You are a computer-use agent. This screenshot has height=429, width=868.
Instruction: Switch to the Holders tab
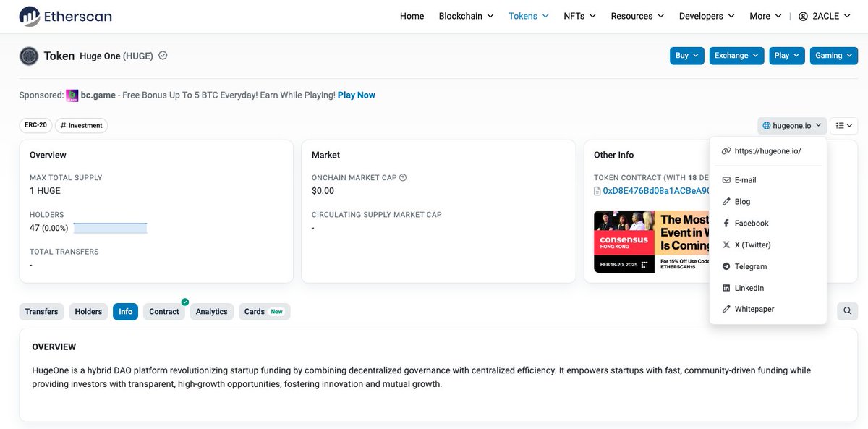pyautogui.click(x=88, y=312)
